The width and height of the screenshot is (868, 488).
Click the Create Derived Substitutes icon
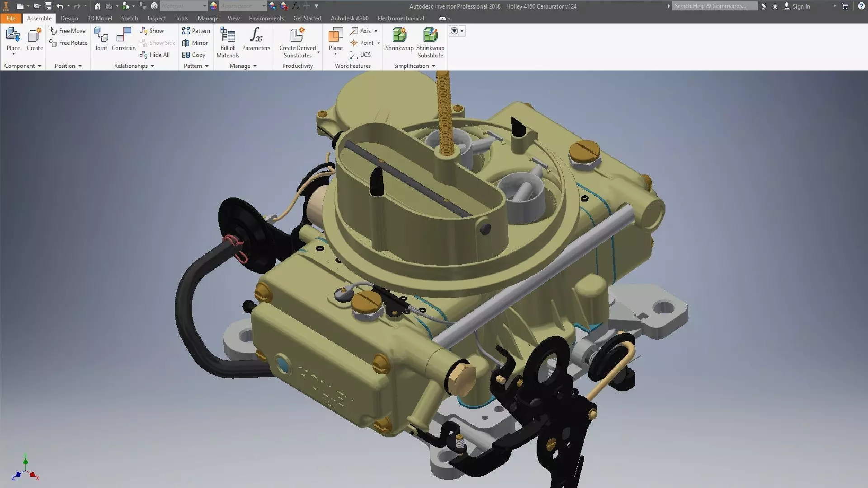297,36
